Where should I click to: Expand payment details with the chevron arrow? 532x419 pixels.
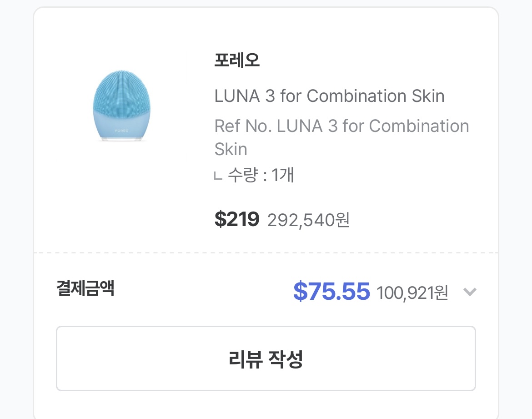pyautogui.click(x=469, y=292)
